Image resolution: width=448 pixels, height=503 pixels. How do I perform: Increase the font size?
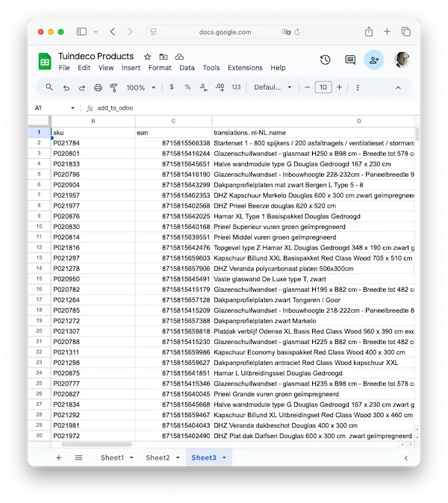339,87
